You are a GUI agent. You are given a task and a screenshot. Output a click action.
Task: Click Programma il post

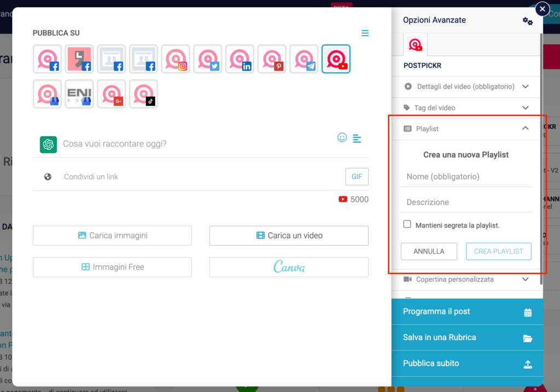coord(467,312)
